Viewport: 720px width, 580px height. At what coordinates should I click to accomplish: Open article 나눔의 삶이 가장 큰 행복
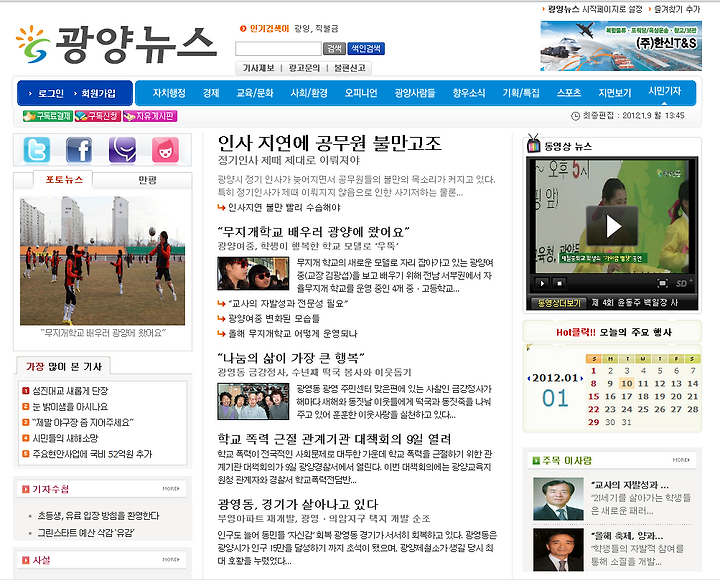(x=291, y=358)
